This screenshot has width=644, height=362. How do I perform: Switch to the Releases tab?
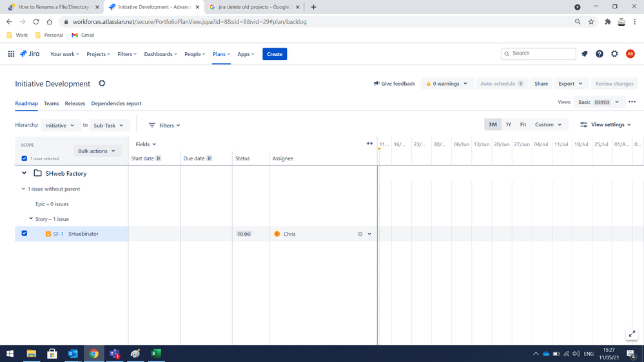pyautogui.click(x=75, y=104)
